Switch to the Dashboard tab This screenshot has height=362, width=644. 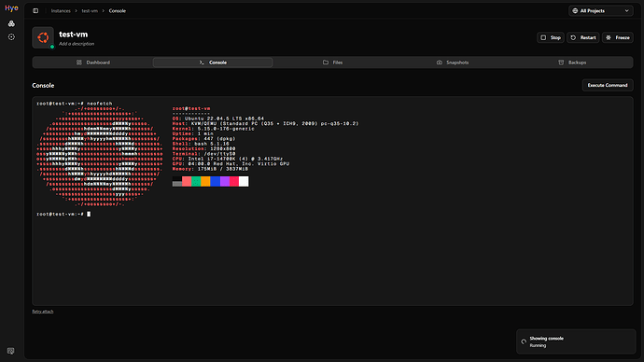92,63
